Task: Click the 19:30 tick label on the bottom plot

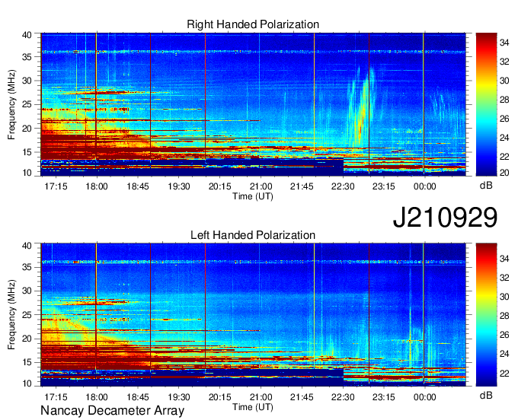Action: point(179,397)
